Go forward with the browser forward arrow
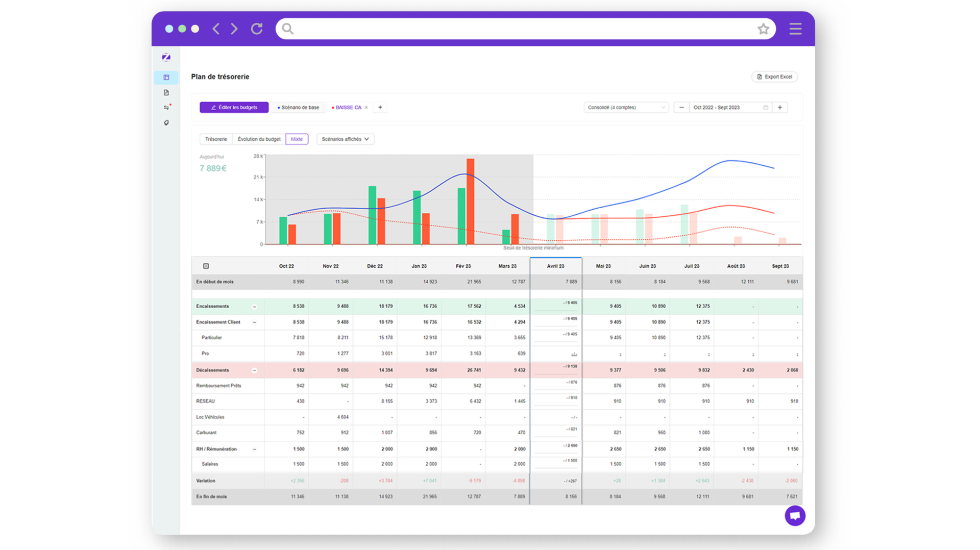 pyautogui.click(x=234, y=29)
